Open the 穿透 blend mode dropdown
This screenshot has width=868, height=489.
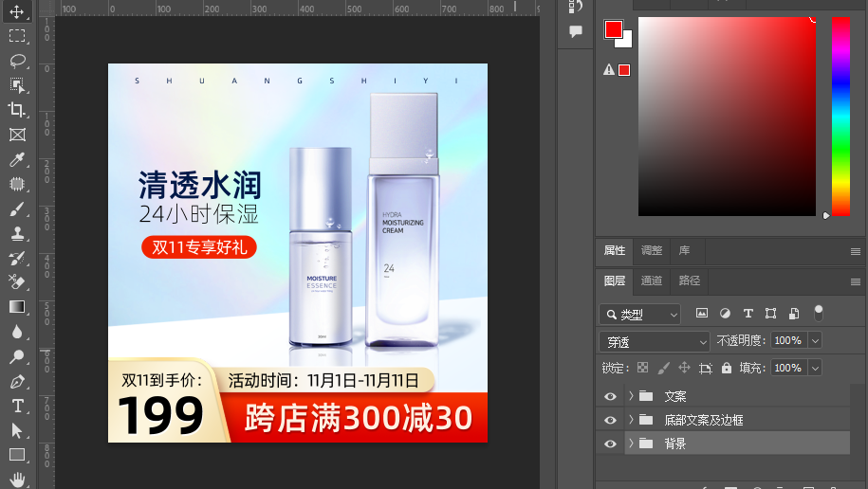655,342
